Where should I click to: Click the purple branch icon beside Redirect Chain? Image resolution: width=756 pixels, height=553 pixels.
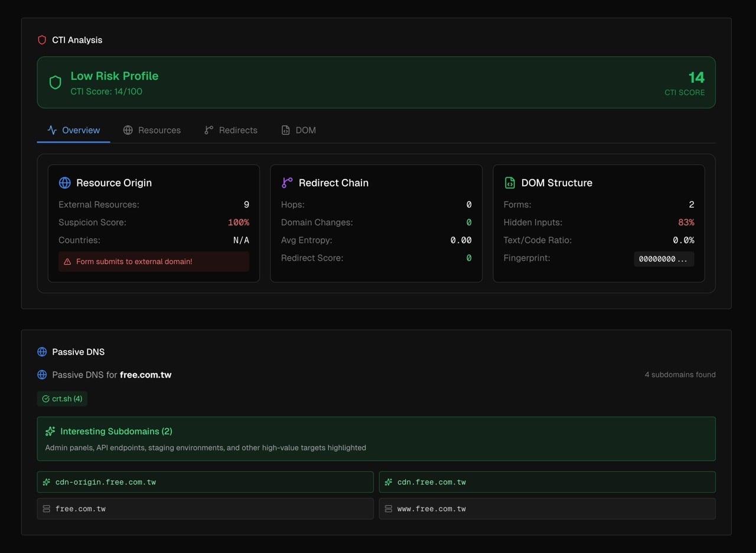287,183
